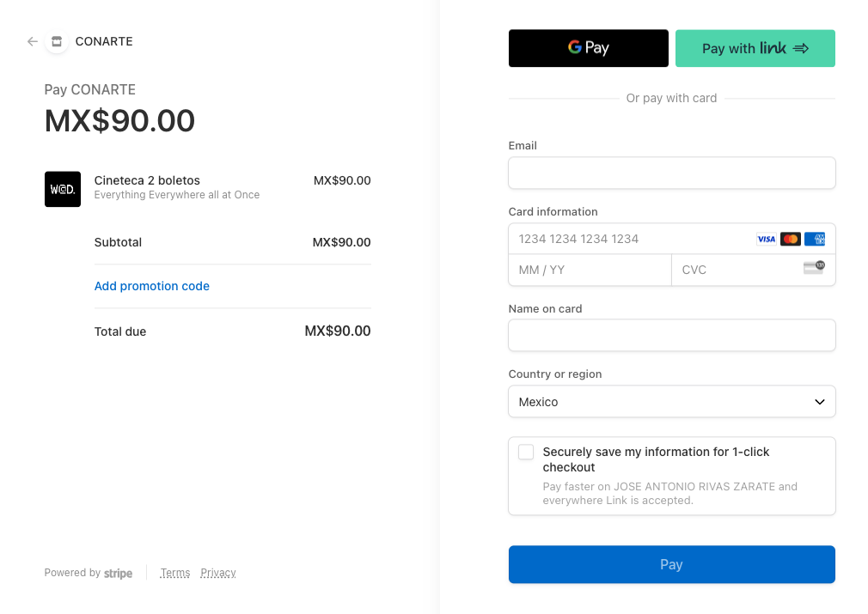Open the Add promotion code link
The height and width of the screenshot is (614, 868).
click(x=152, y=286)
